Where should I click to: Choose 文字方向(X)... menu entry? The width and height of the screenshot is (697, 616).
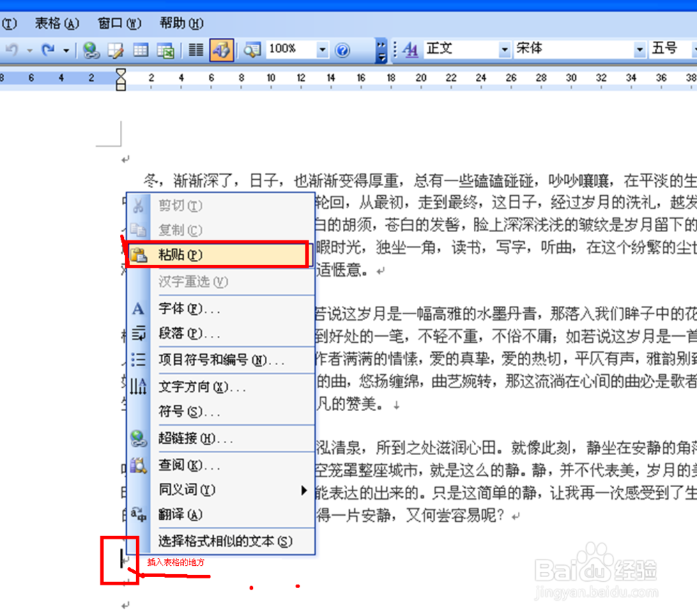[x=220, y=387]
